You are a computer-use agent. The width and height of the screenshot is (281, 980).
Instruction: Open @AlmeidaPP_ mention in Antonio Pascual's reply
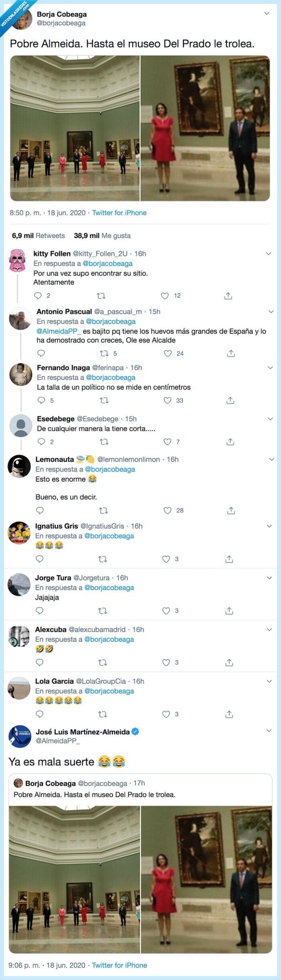[x=59, y=331]
